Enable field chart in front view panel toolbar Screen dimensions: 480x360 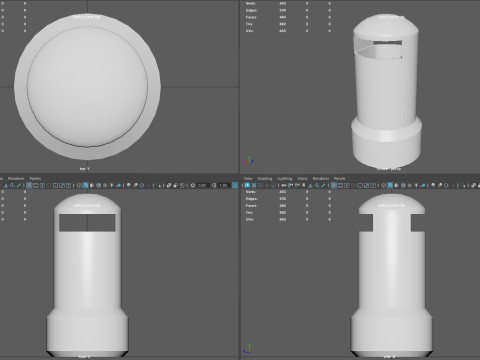55,185
